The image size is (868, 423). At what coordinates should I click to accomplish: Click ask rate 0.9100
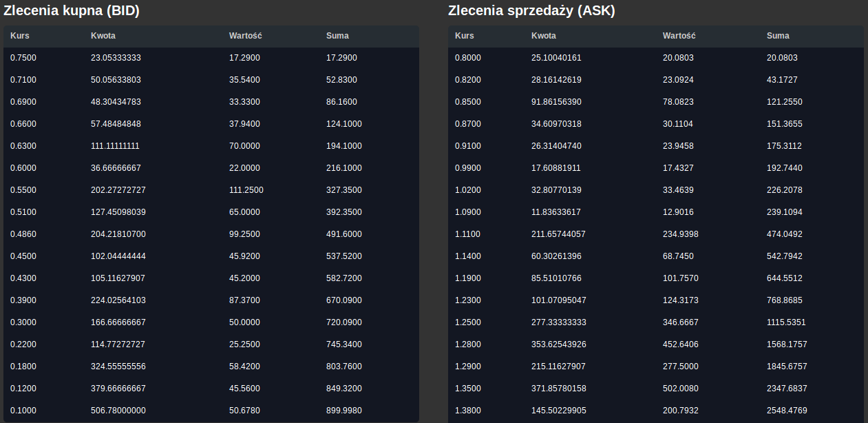[x=468, y=146]
